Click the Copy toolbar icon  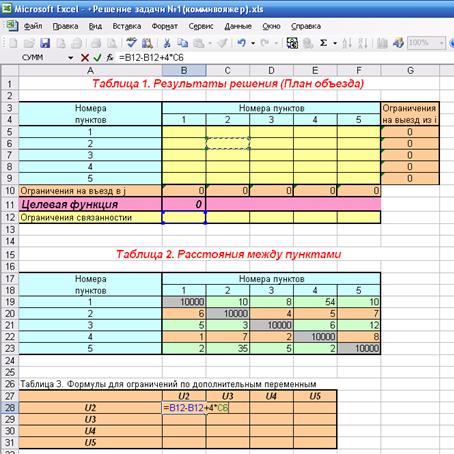point(183,43)
